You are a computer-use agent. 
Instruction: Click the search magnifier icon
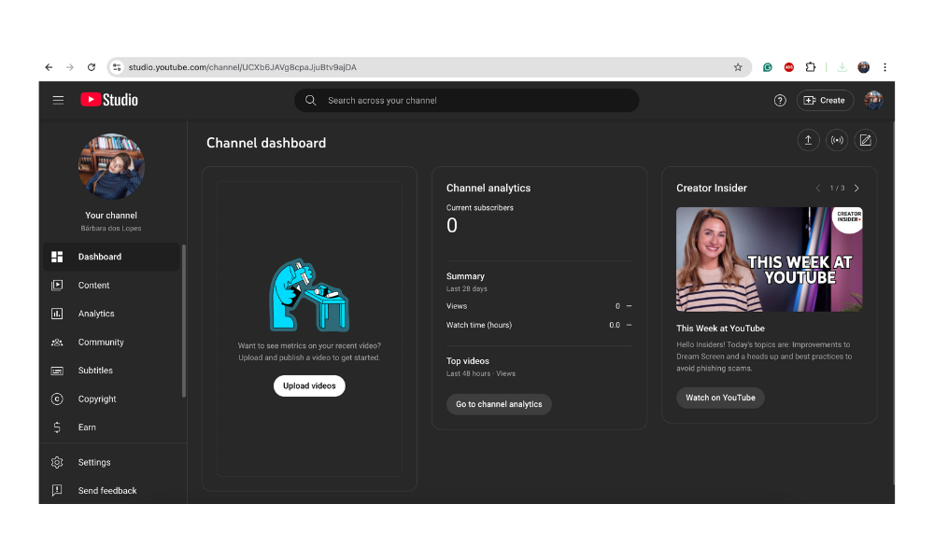click(310, 101)
